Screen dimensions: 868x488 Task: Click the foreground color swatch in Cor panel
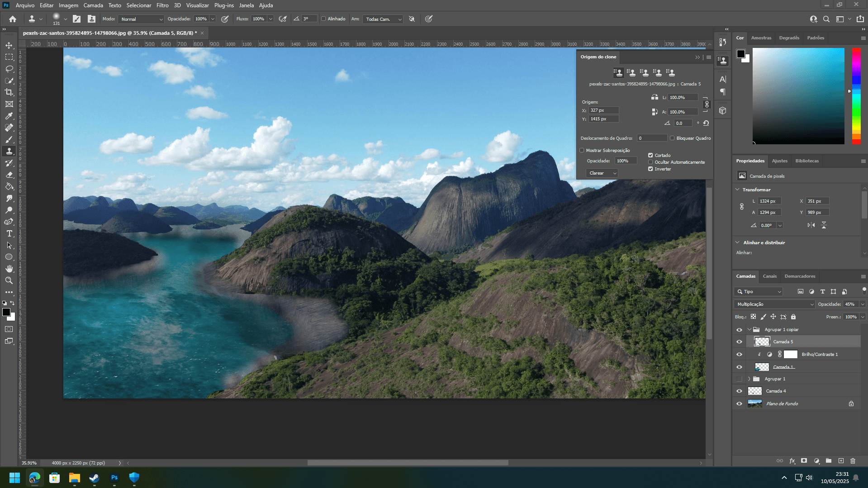point(740,54)
